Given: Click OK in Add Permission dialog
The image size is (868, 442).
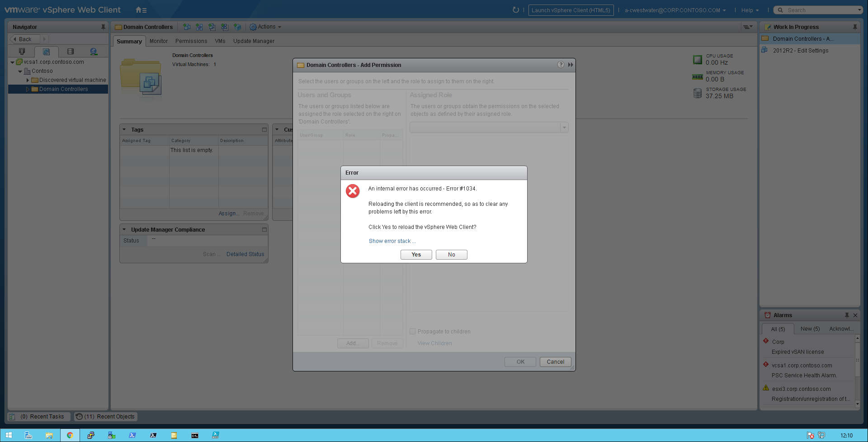Looking at the screenshot, I should coord(520,362).
